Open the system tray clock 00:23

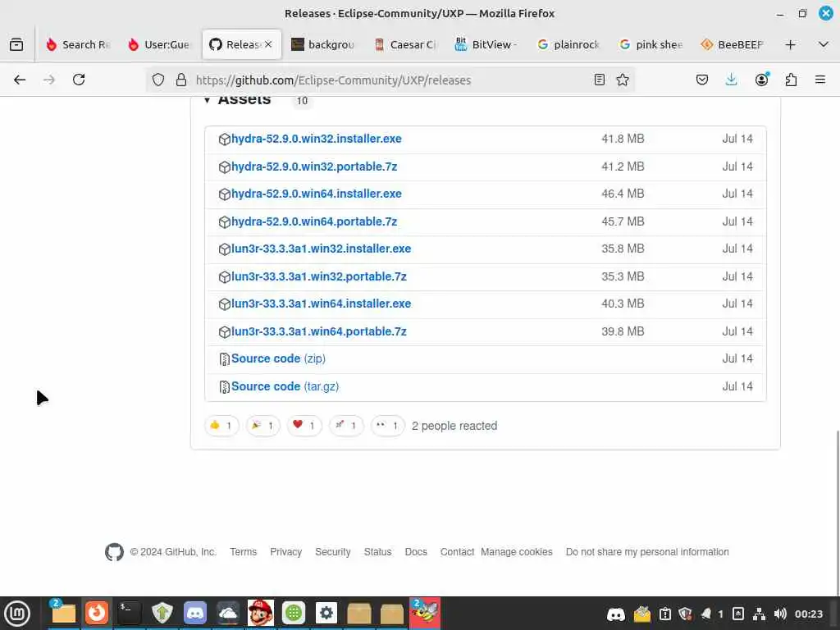(x=809, y=614)
